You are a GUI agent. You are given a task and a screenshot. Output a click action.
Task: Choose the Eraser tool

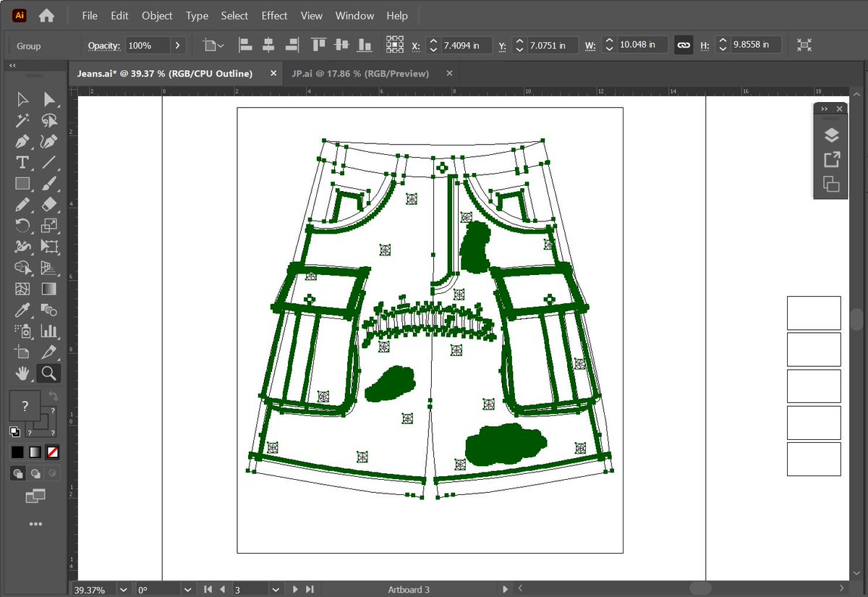(49, 205)
